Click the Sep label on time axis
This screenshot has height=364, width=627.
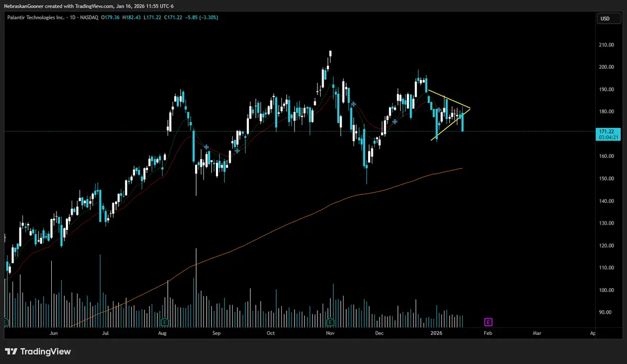(216, 333)
